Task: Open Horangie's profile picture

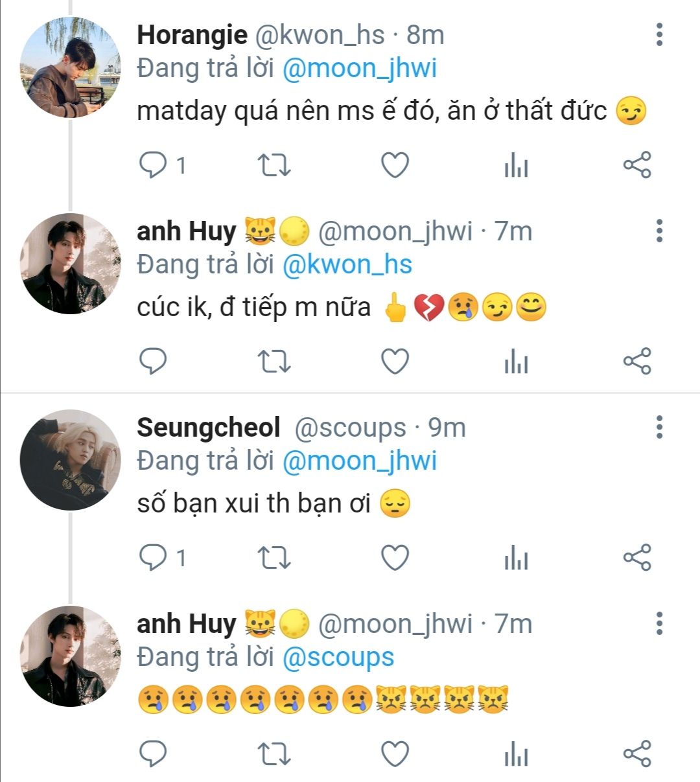Action: pos(70,67)
